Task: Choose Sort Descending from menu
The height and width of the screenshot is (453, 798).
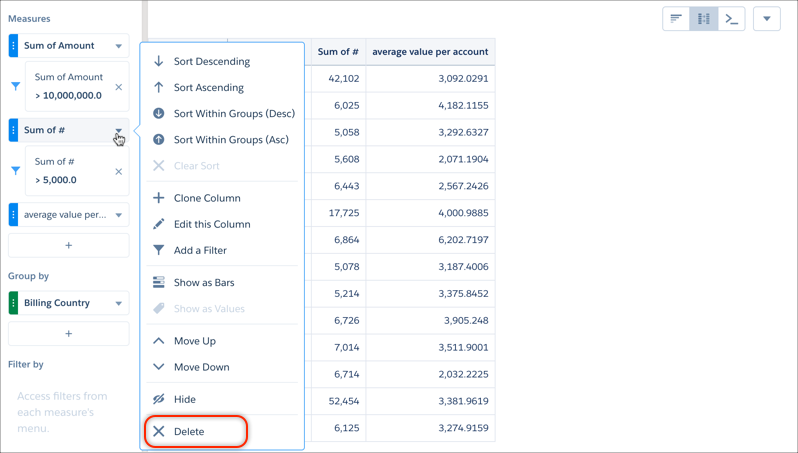Action: click(x=222, y=62)
